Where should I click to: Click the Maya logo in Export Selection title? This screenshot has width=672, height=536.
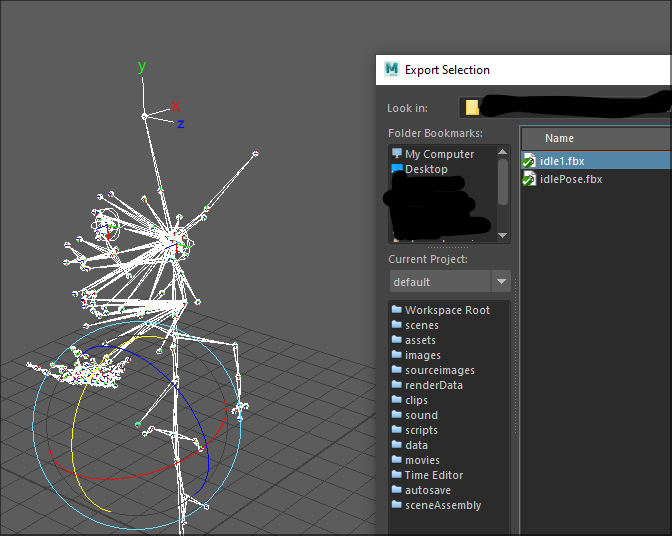(x=392, y=69)
